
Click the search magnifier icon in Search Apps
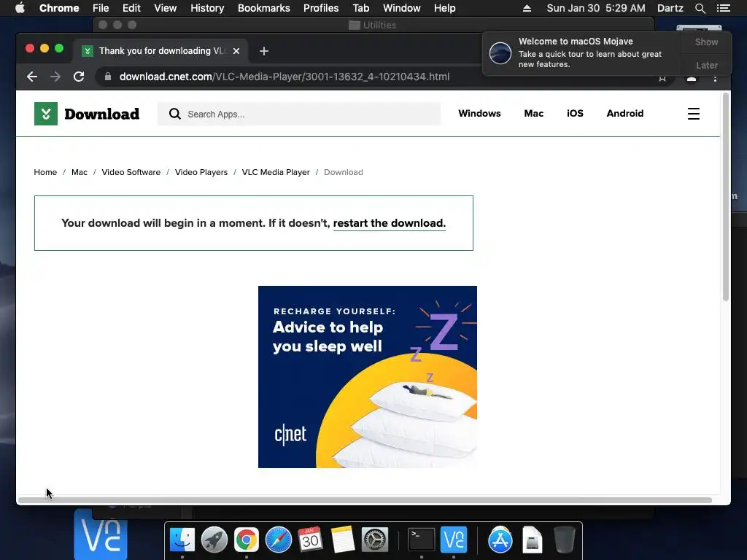175,114
